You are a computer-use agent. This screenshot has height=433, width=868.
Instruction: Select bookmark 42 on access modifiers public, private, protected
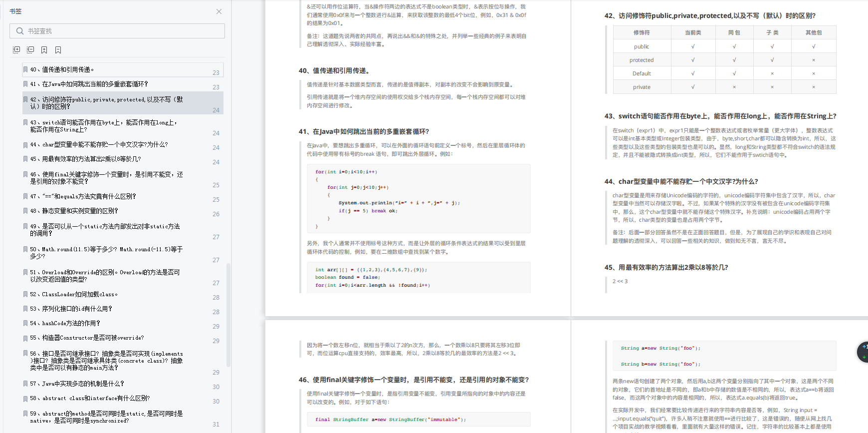pyautogui.click(x=123, y=103)
